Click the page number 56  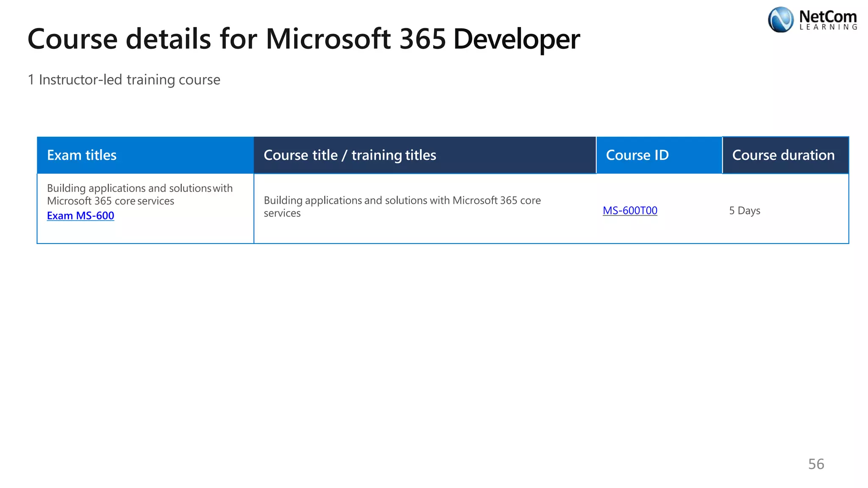pyautogui.click(x=816, y=464)
